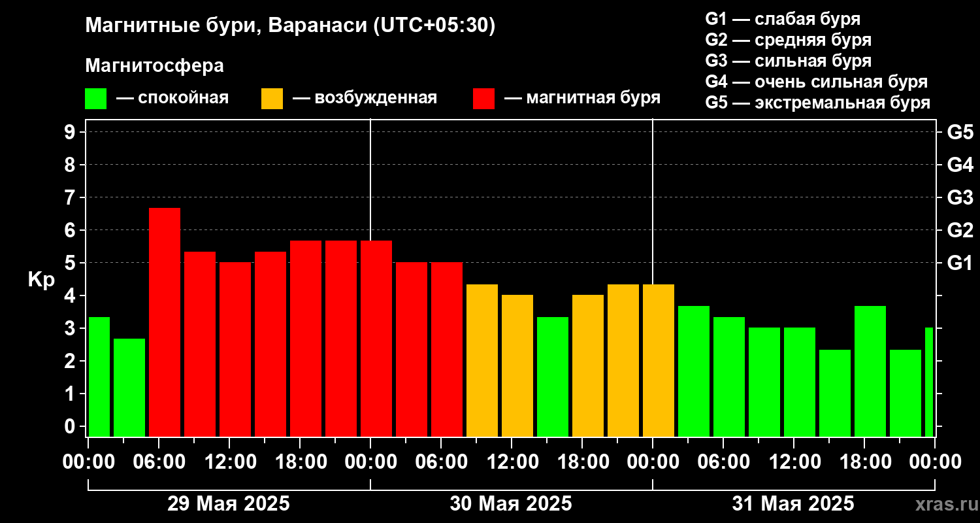Click the 'G5' label on the right axis

point(960,132)
